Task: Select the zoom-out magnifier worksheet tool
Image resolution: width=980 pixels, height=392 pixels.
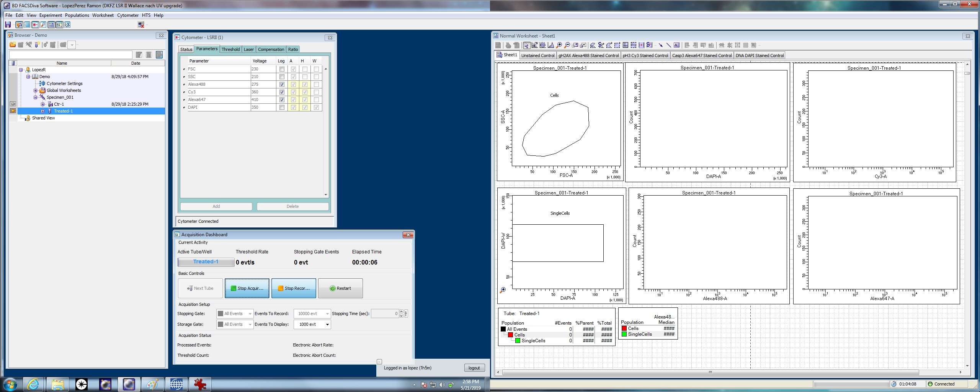Action: pos(567,45)
